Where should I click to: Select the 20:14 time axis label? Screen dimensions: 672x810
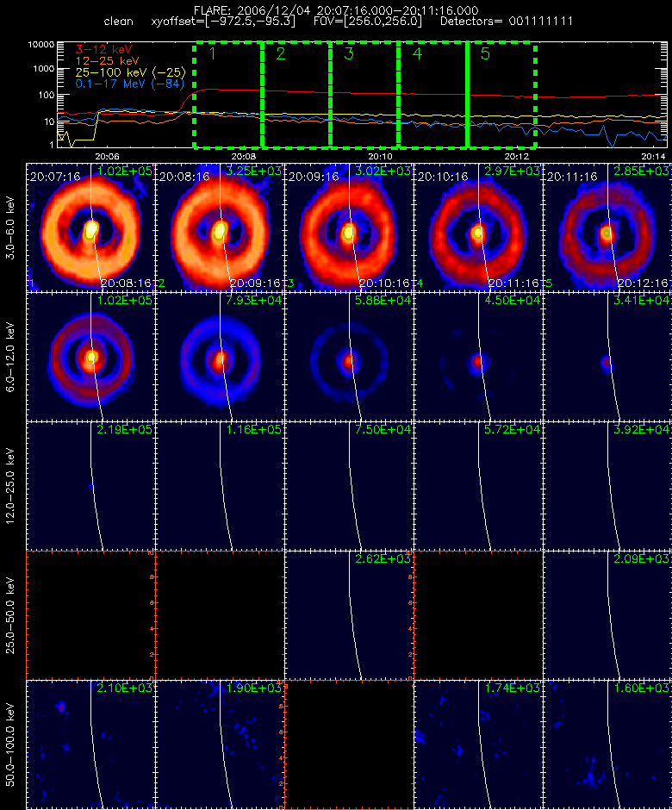pyautogui.click(x=653, y=156)
